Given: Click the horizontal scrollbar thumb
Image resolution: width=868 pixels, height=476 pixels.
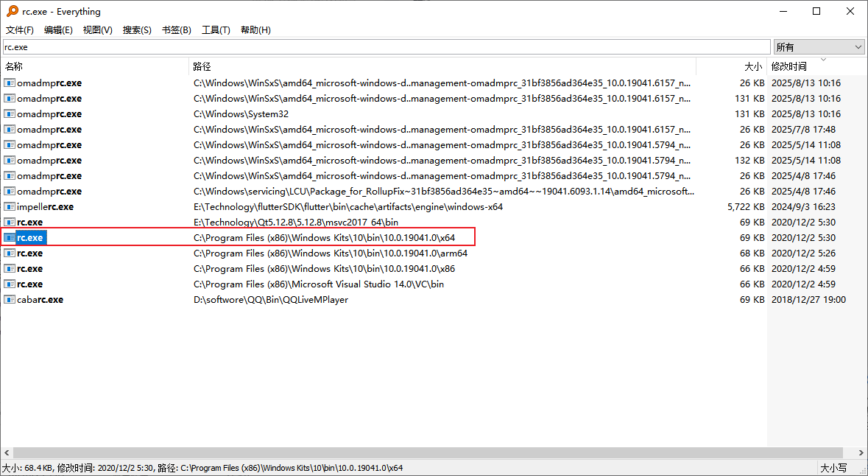Looking at the screenshot, I should point(428,452).
